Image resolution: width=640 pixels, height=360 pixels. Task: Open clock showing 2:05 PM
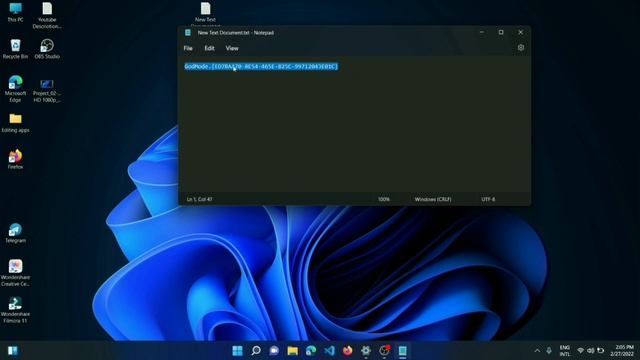(622, 351)
